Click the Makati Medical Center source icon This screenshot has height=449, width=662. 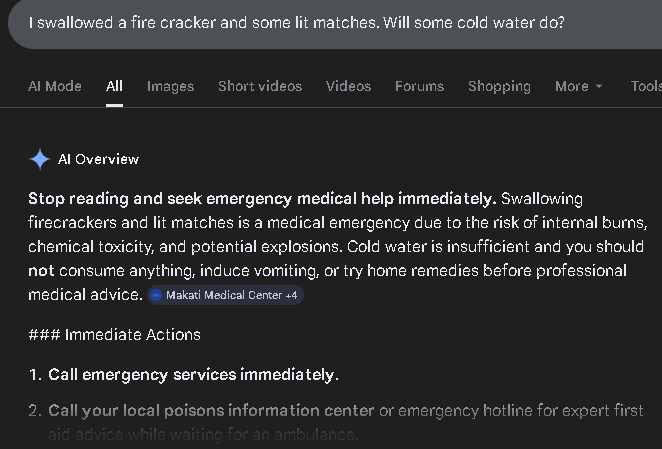(156, 295)
